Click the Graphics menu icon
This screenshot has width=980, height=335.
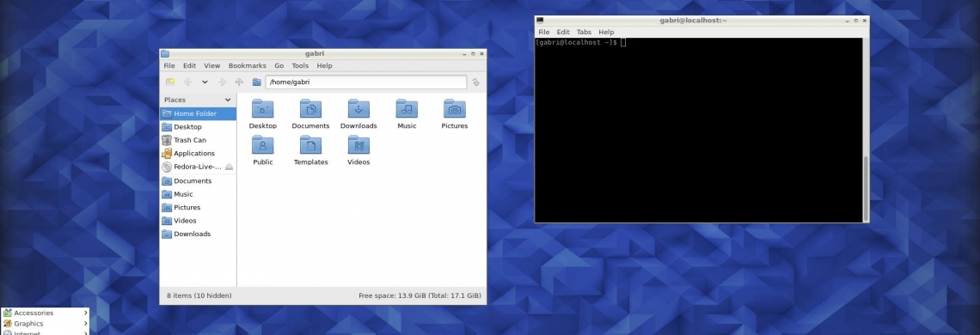tap(8, 324)
